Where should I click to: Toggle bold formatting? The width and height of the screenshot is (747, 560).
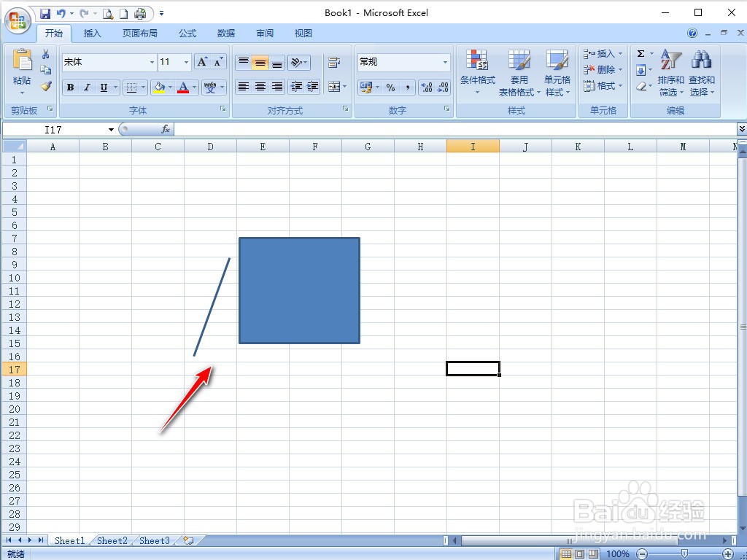[x=71, y=87]
